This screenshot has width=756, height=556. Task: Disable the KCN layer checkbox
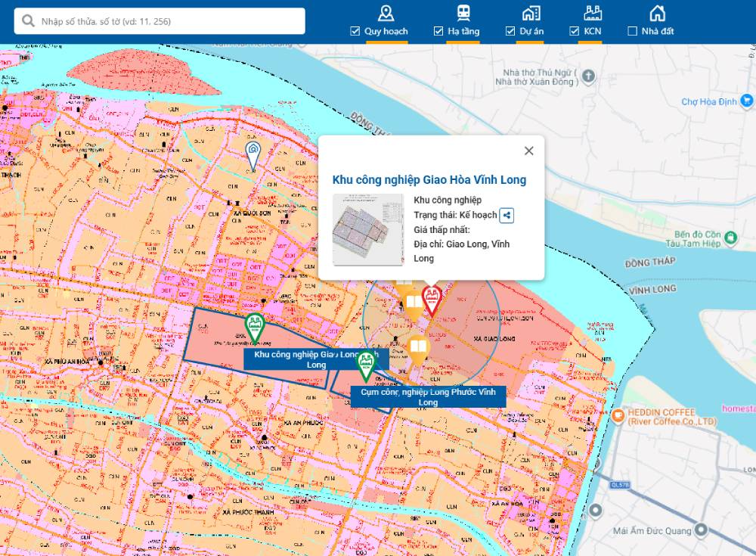574,31
